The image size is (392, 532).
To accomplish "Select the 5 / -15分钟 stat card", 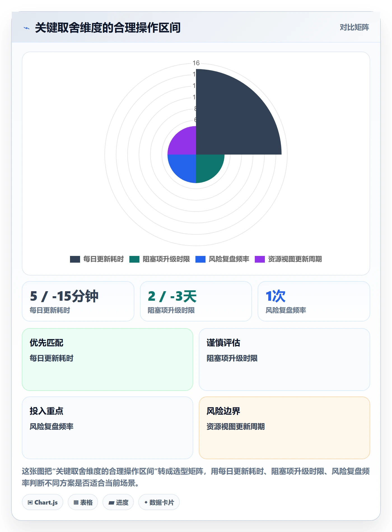I will [78, 301].
